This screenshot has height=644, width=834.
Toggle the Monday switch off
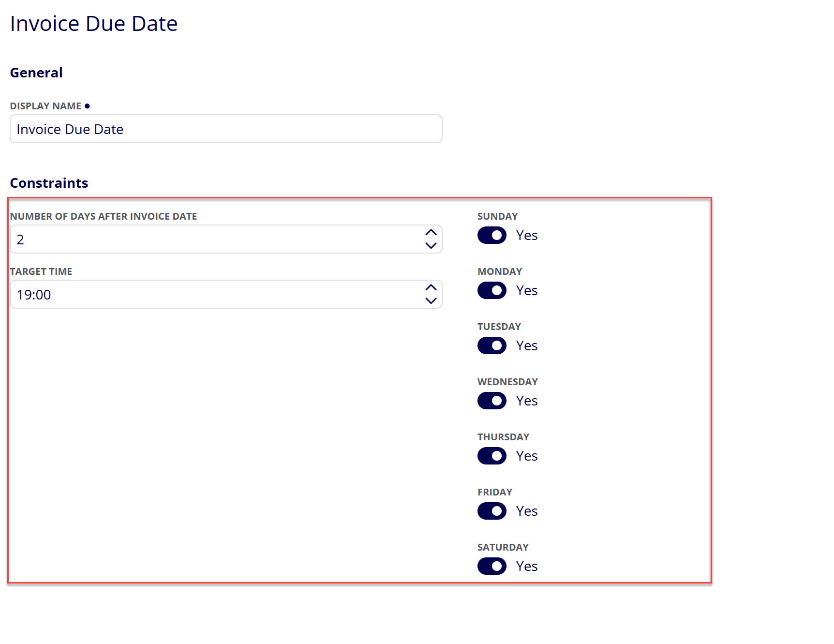tap(492, 290)
